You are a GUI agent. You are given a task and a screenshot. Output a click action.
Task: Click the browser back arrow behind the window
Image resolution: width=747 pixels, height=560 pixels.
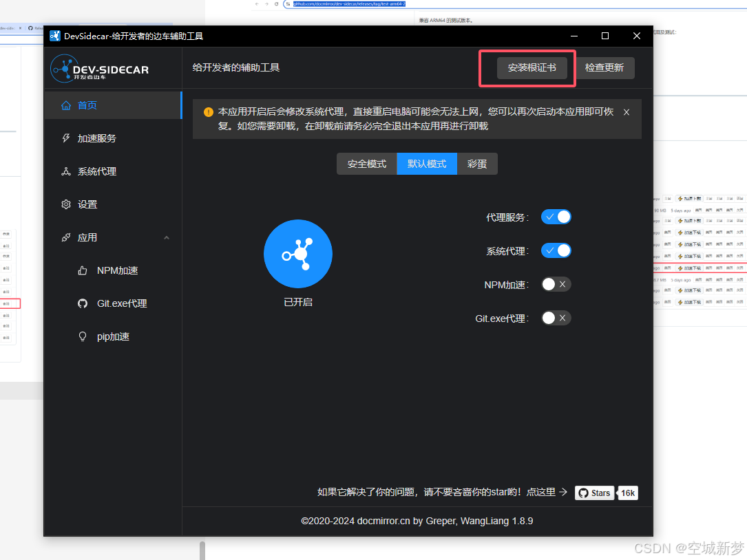click(257, 4)
